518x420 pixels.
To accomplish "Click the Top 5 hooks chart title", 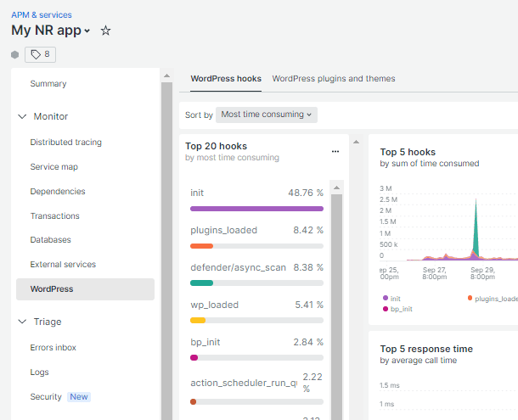I will pyautogui.click(x=408, y=152).
